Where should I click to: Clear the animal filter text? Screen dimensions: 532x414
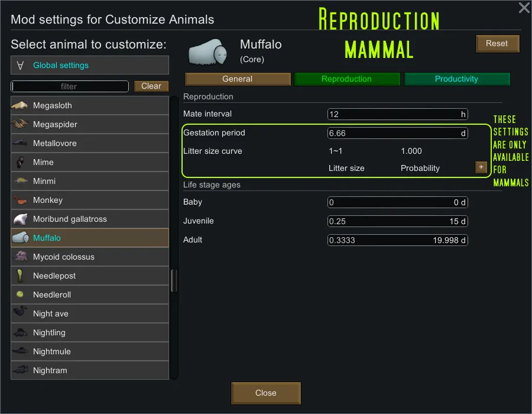(x=151, y=86)
